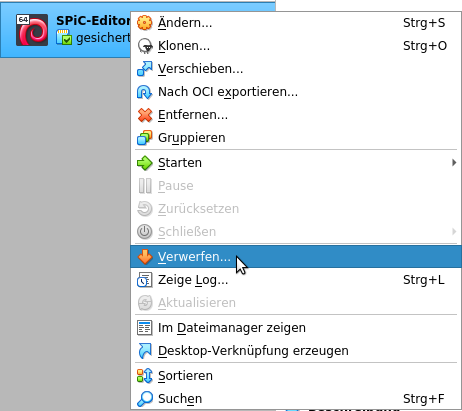This screenshot has height=411, width=462.
Task: Click the SPiC-Editor Debian OS thumbnail
Action: pyautogui.click(x=32, y=30)
